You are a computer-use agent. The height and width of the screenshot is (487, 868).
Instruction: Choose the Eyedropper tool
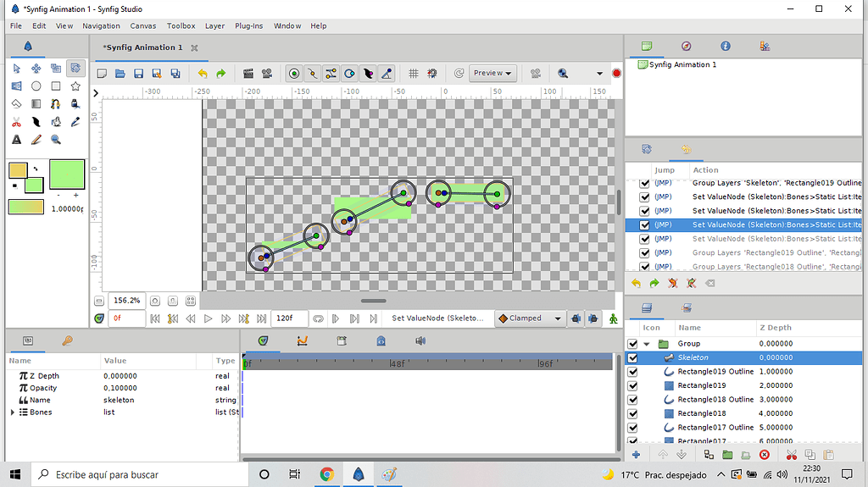click(75, 122)
